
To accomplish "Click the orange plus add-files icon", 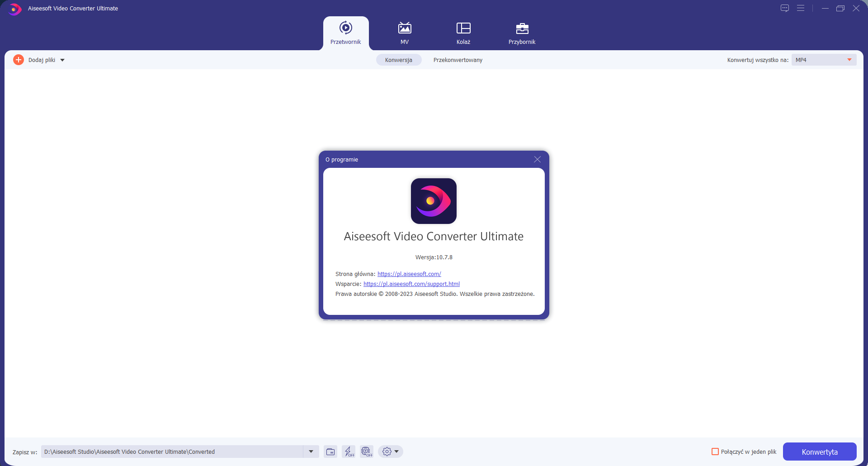I will 19,60.
